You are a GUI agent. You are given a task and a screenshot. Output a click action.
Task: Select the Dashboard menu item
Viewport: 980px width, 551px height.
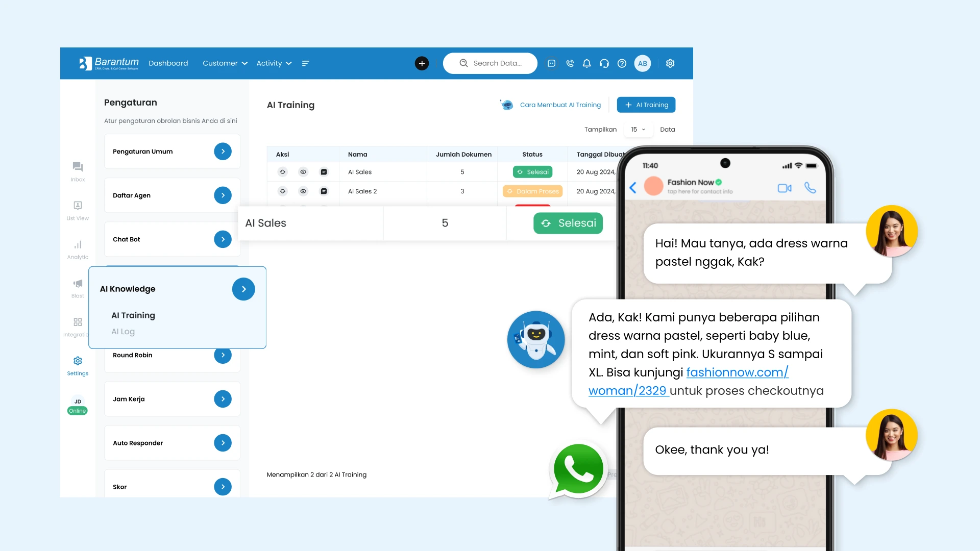point(167,63)
